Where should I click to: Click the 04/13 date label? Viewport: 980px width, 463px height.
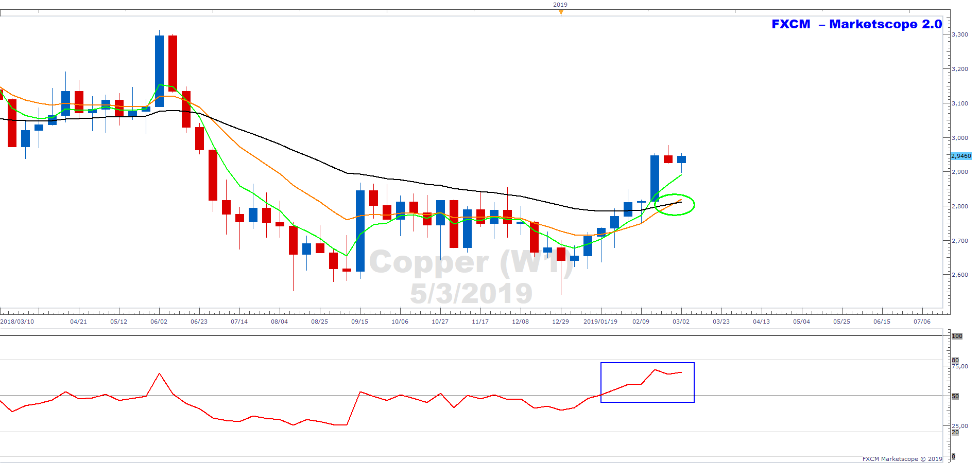click(761, 322)
